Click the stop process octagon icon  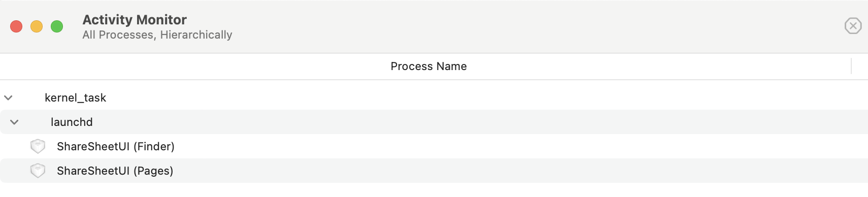click(x=853, y=26)
